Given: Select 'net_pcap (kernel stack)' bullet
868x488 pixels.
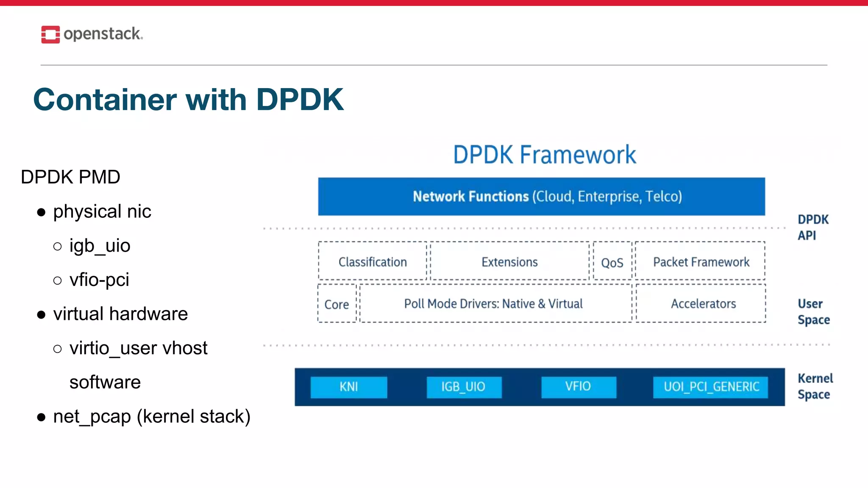Looking at the screenshot, I should 152,416.
